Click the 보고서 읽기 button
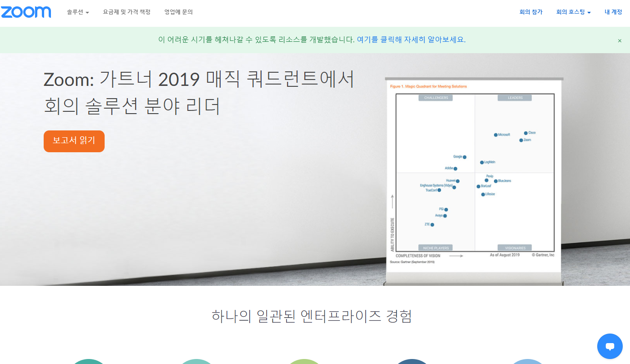 [74, 141]
